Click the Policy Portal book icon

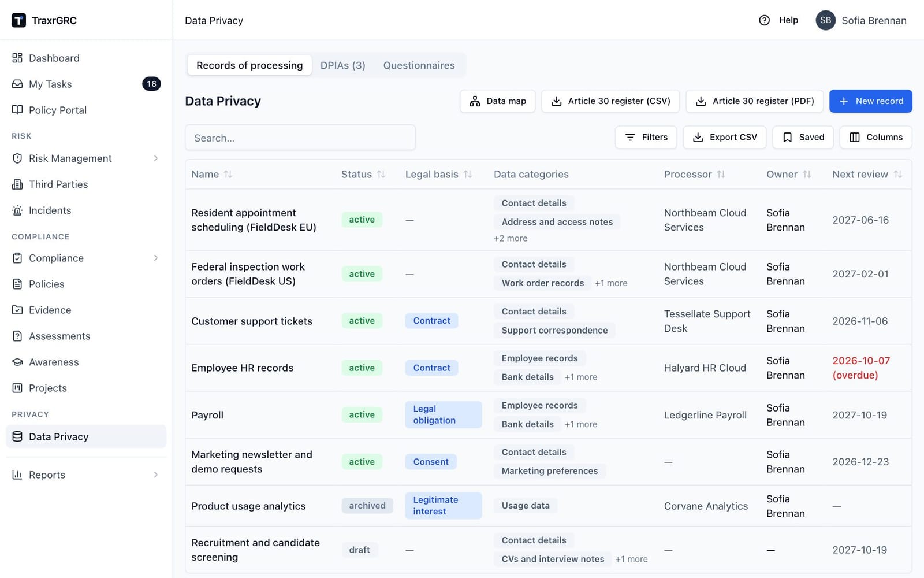click(x=17, y=110)
